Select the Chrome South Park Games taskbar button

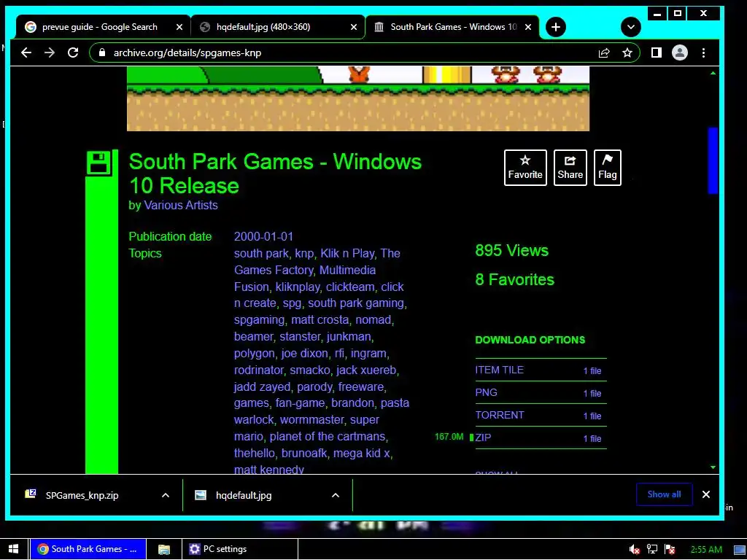[x=88, y=549]
